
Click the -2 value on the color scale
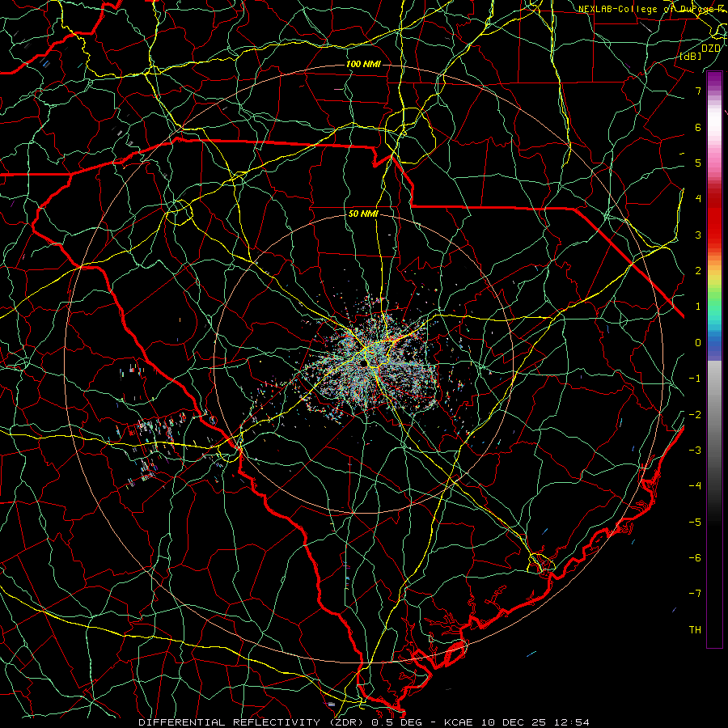pyautogui.click(x=695, y=415)
